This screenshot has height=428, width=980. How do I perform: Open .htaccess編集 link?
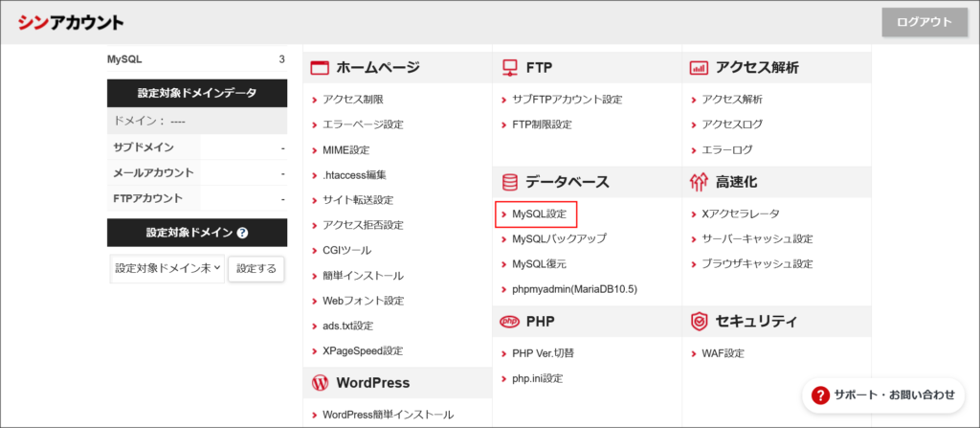[x=354, y=175]
